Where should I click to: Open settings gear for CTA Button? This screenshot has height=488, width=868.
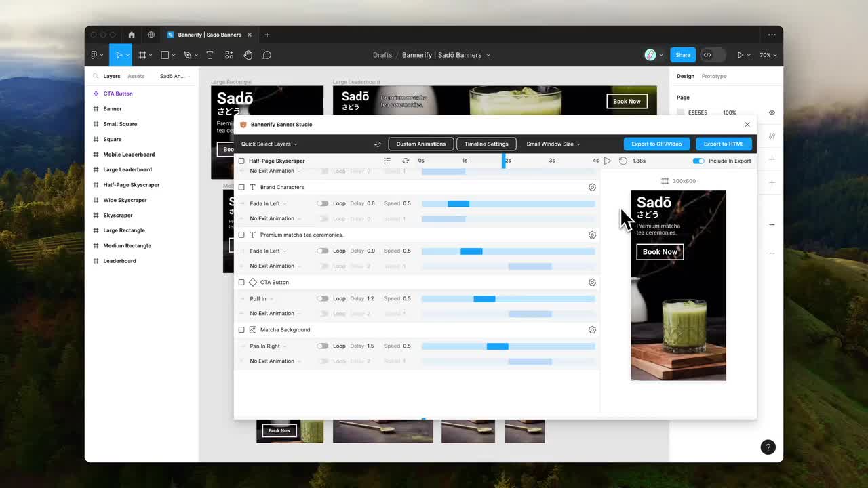592,282
